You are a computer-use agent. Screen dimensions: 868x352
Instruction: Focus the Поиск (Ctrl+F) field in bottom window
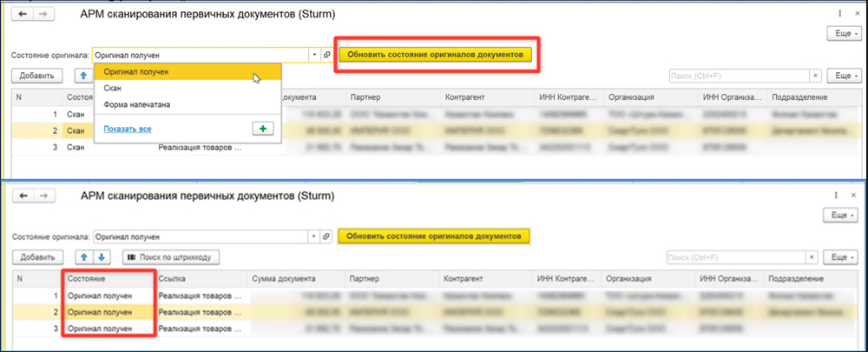point(736,257)
